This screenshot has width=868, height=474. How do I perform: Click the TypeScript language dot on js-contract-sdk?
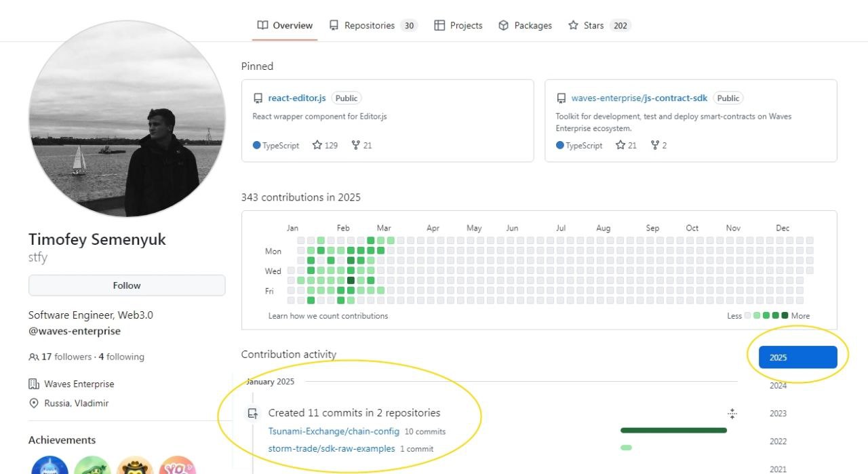pos(560,145)
